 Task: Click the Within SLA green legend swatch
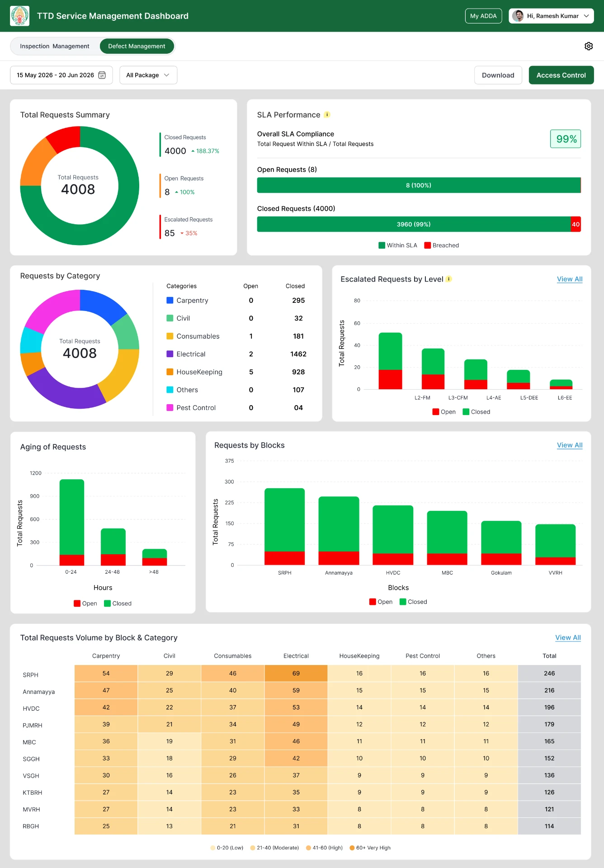point(382,245)
